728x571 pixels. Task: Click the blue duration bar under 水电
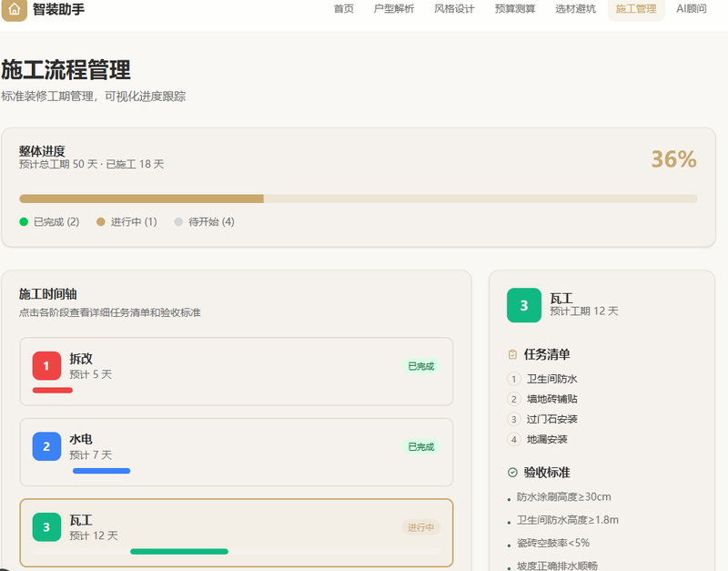point(101,471)
